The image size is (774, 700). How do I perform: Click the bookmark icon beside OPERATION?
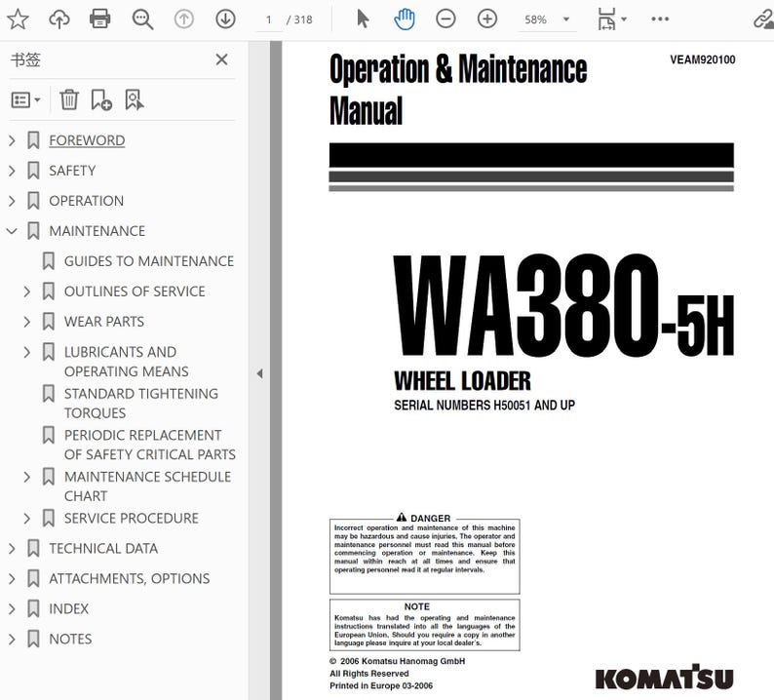33,201
